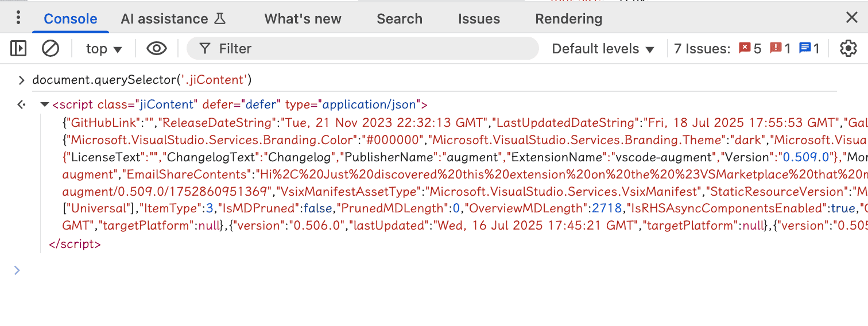This screenshot has height=326, width=868.
Task: Open the Default levels dropdown
Action: (x=603, y=49)
